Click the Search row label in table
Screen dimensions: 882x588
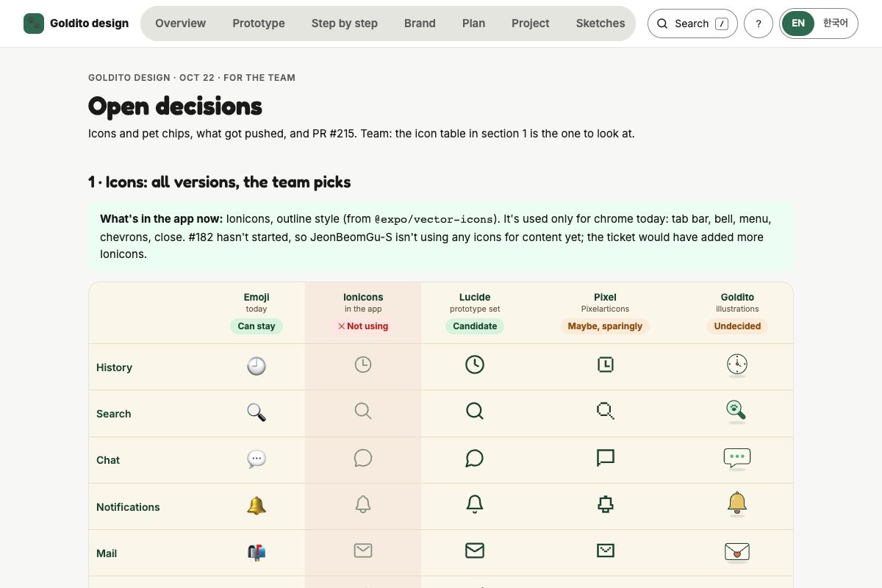click(x=113, y=414)
